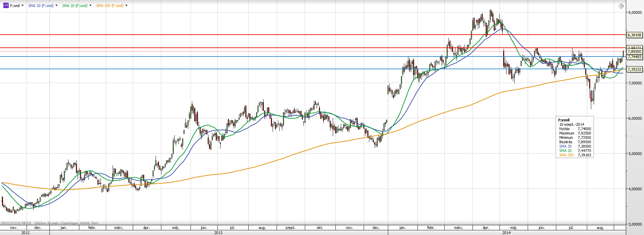Click the SMA 20 7,44775 row in info box
Viewport: 644px width, 235px height.
pos(575,151)
